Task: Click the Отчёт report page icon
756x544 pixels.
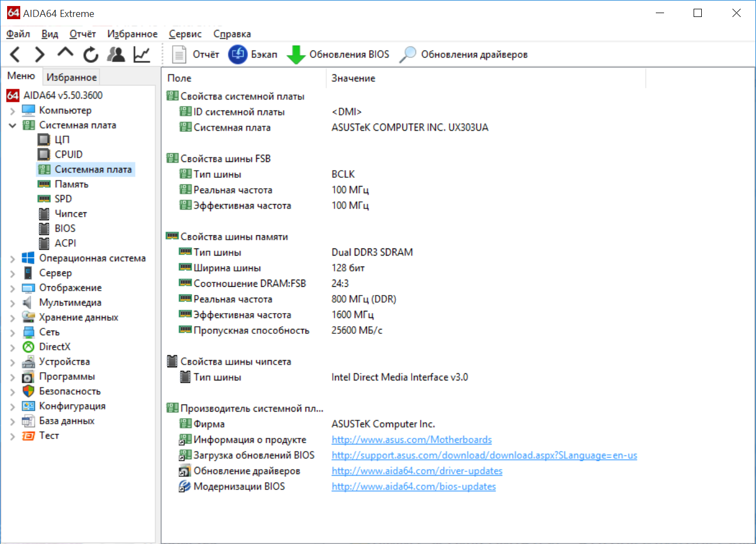Action: click(178, 54)
